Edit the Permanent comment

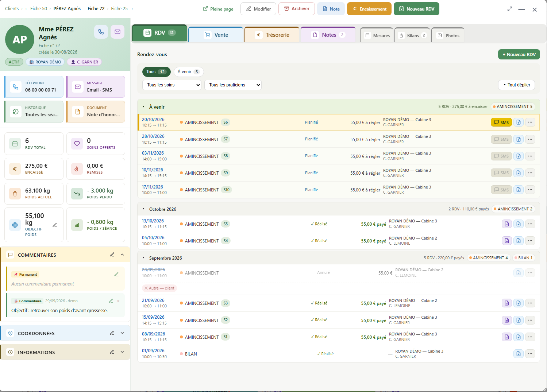[x=116, y=274]
